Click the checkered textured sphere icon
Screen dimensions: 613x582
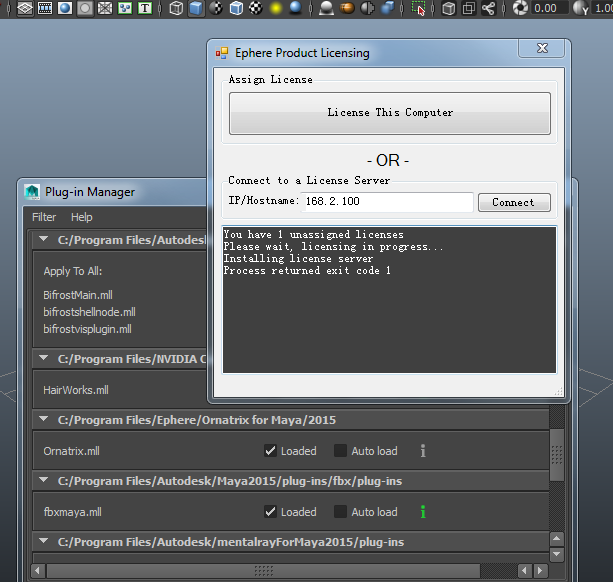point(255,9)
